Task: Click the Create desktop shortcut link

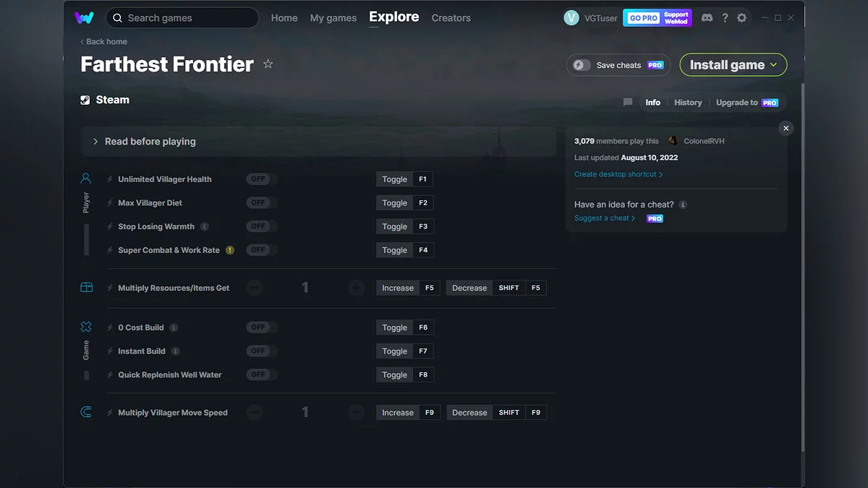Action: [616, 174]
